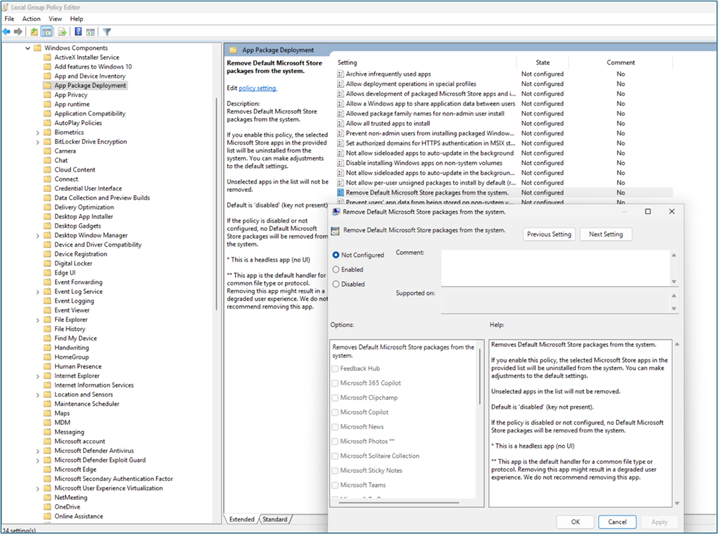Click the App Package Deployment header folder icon

233,50
